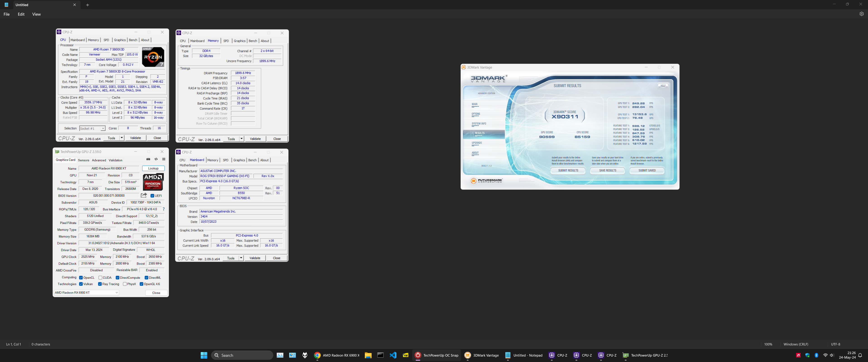
Task: Toggle the DirectML checkbox
Action: click(x=146, y=278)
